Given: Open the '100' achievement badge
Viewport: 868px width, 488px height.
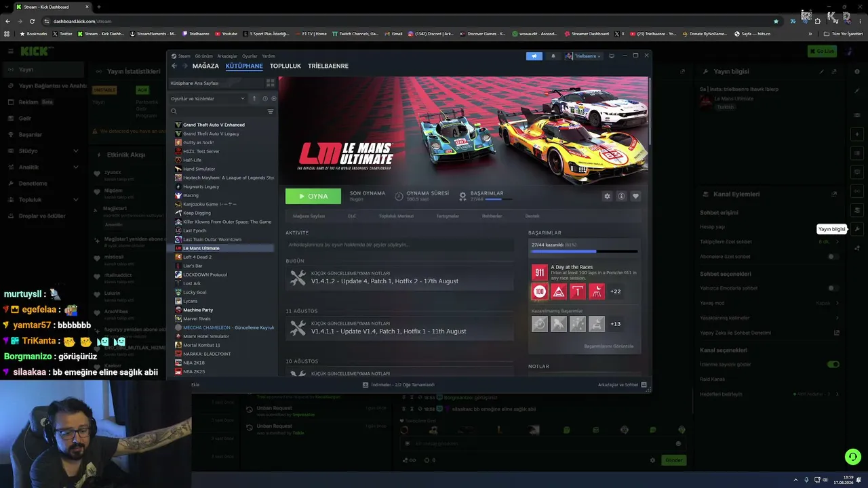Looking at the screenshot, I should pyautogui.click(x=539, y=291).
